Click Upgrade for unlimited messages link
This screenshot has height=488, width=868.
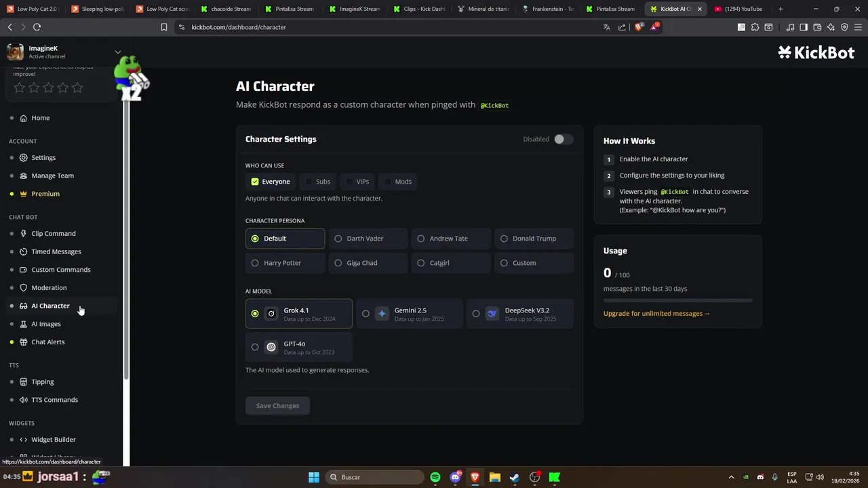click(656, 314)
